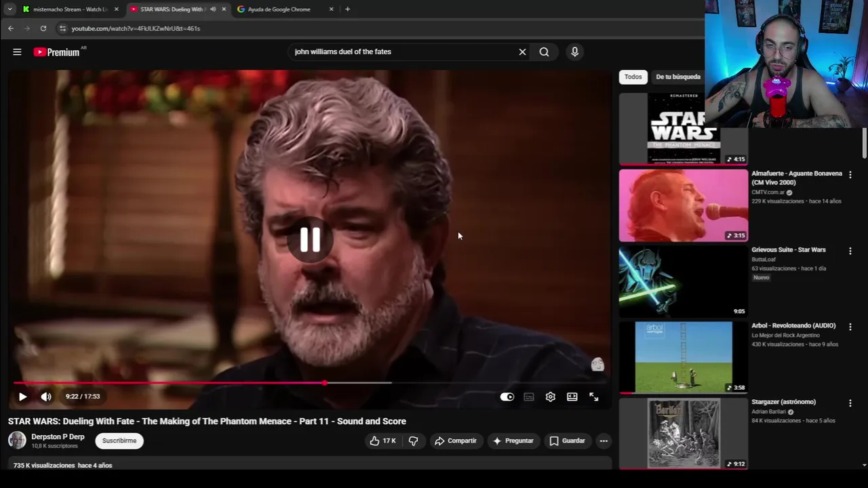
Task: Subscribe with the Suscribirme button
Action: pyautogui.click(x=119, y=441)
